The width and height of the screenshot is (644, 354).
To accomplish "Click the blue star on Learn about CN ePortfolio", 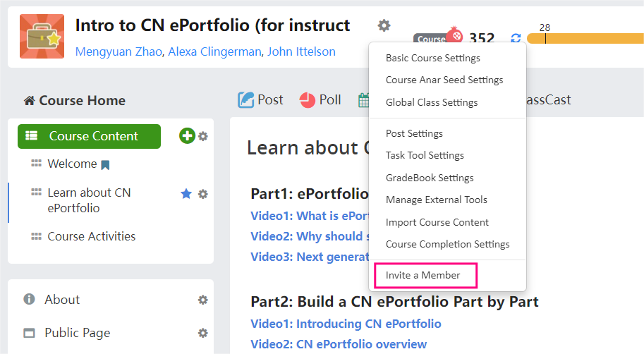I will tap(186, 193).
